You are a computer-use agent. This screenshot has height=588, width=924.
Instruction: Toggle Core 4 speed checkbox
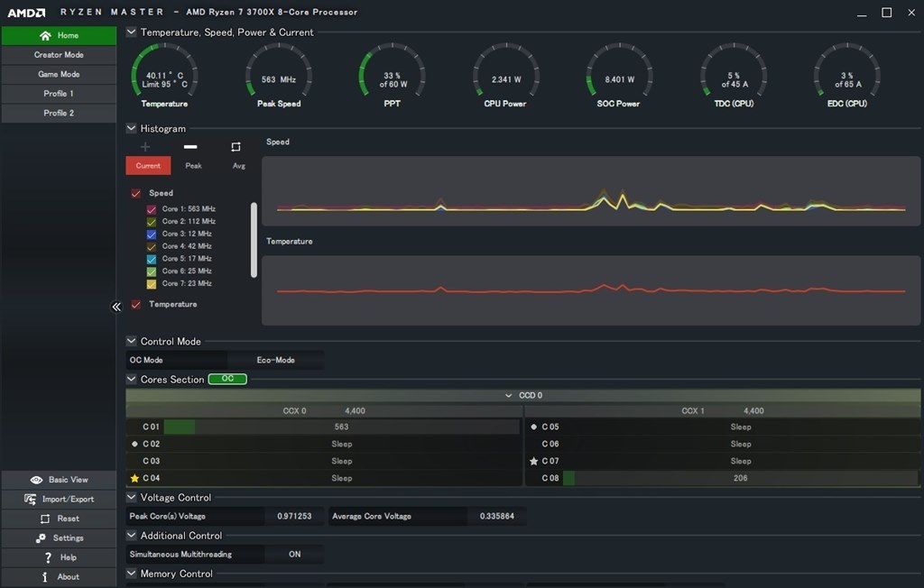click(x=152, y=246)
